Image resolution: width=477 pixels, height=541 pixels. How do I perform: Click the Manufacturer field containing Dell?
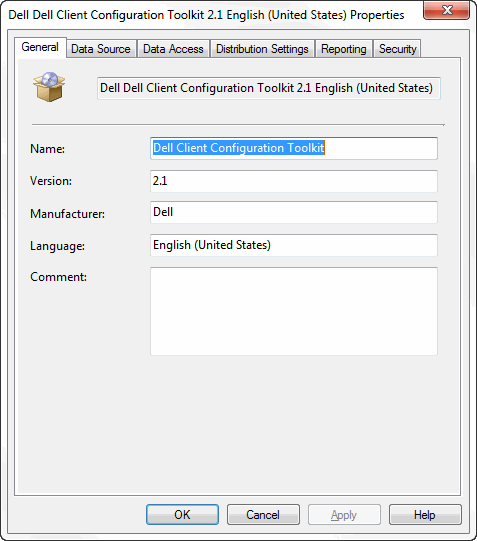(294, 212)
